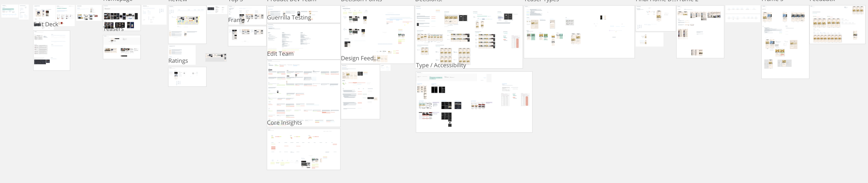Click the Teaser Types frame board
Screen dimensions: 868x183
coord(579,32)
